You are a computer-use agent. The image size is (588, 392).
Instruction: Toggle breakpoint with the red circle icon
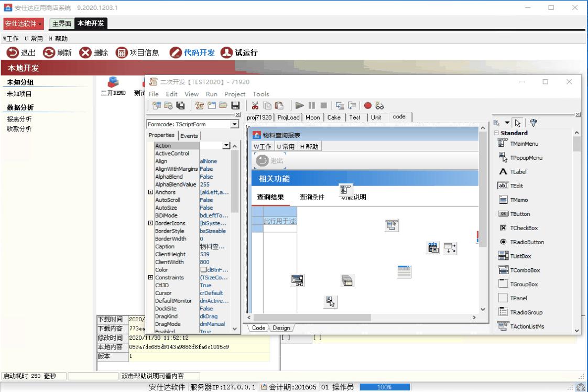click(368, 105)
